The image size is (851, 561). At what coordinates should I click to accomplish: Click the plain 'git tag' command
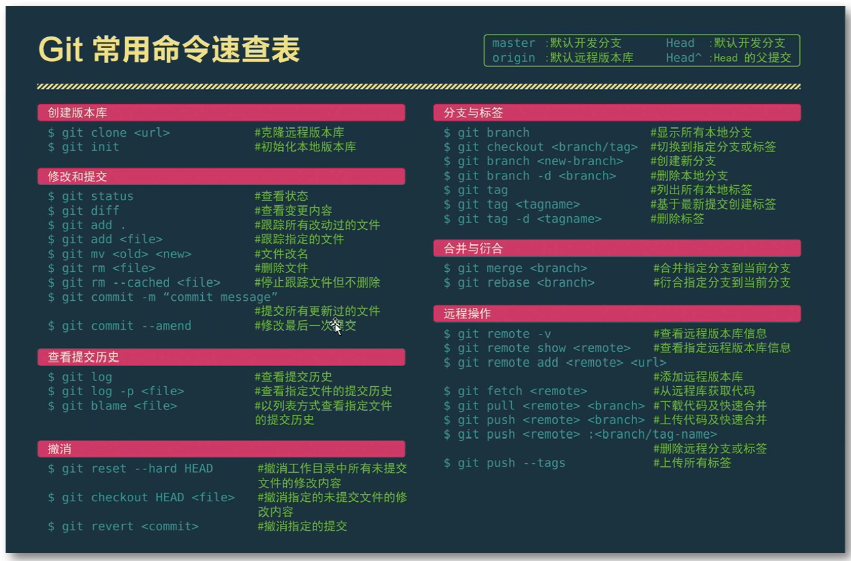(475, 190)
